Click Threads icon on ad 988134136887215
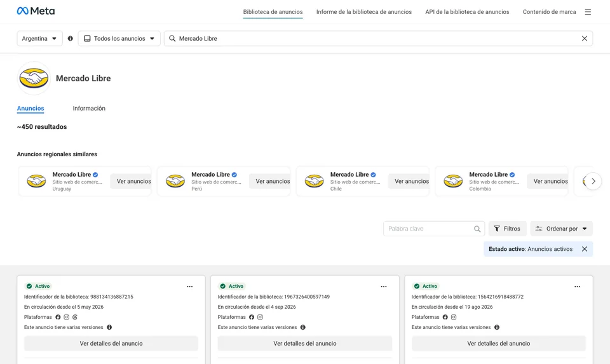This screenshot has width=610, height=364. 75,317
